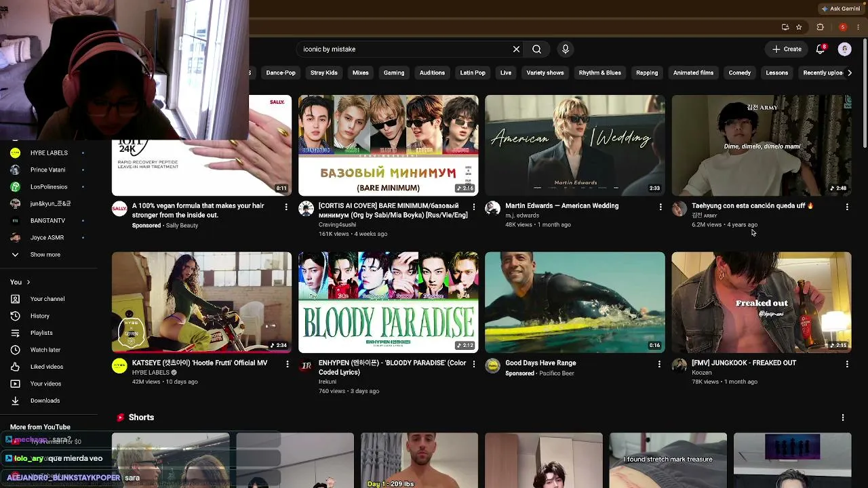Open more options for JUNGKOOK video
Image resolution: width=868 pixels, height=488 pixels.
tap(847, 364)
